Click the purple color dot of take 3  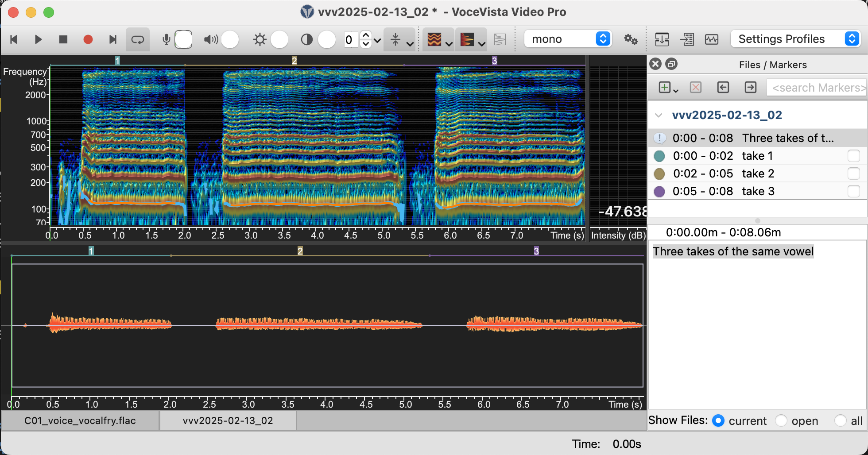click(x=659, y=191)
